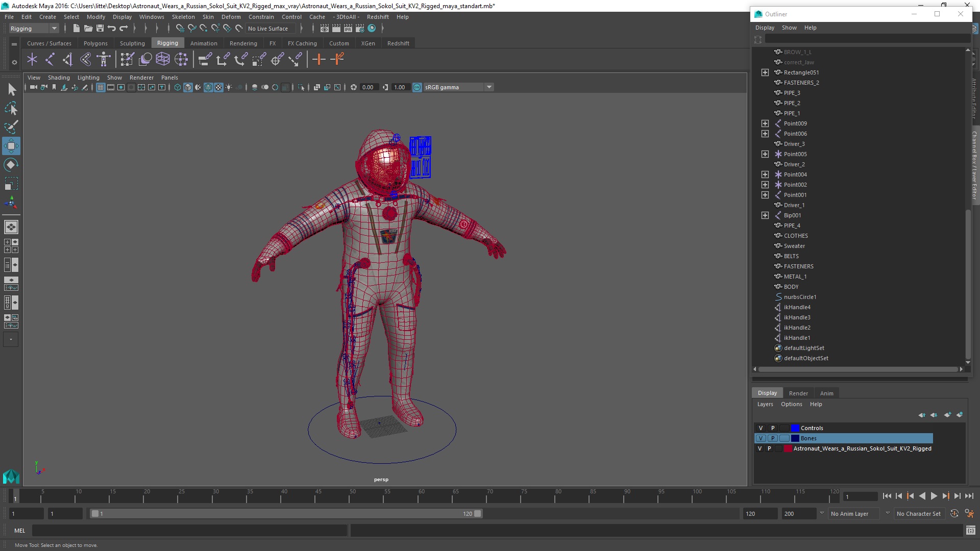Play animation forwards
The width and height of the screenshot is (980, 551).
point(934,496)
